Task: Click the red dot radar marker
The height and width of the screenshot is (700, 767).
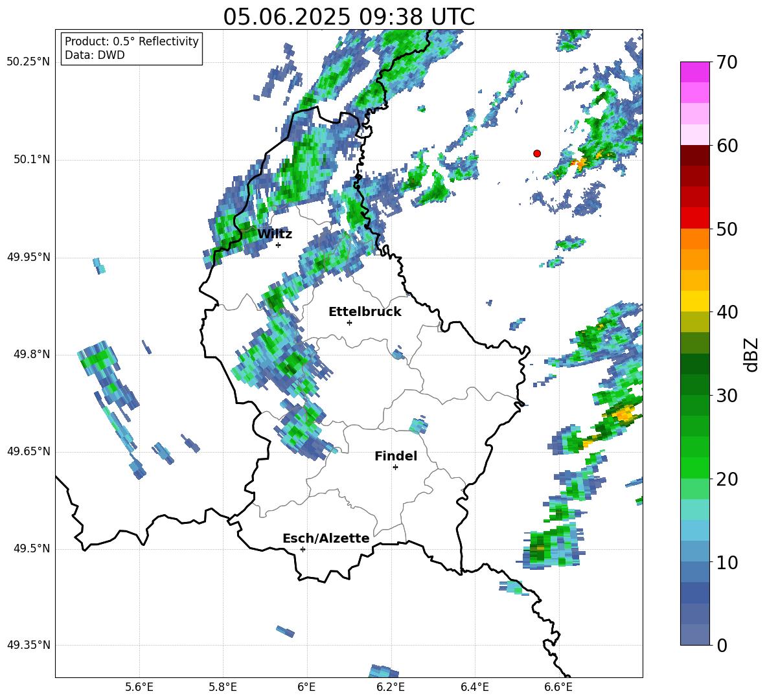Action: pyautogui.click(x=537, y=153)
